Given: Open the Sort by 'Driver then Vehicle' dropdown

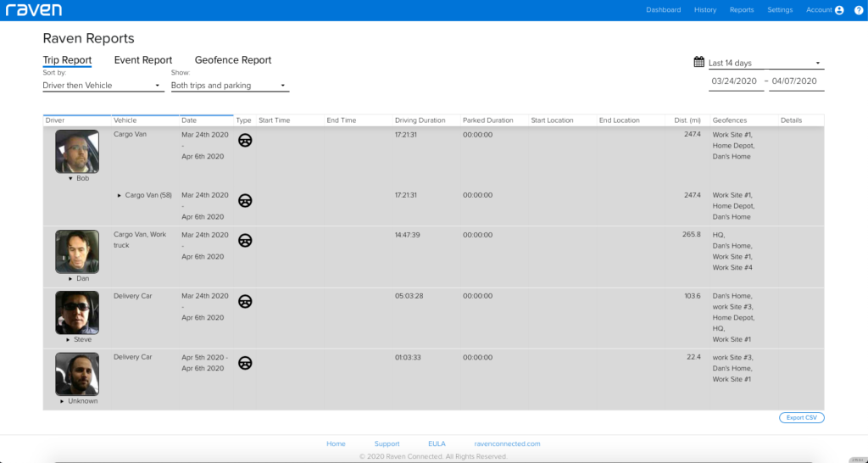Looking at the screenshot, I should pos(103,86).
